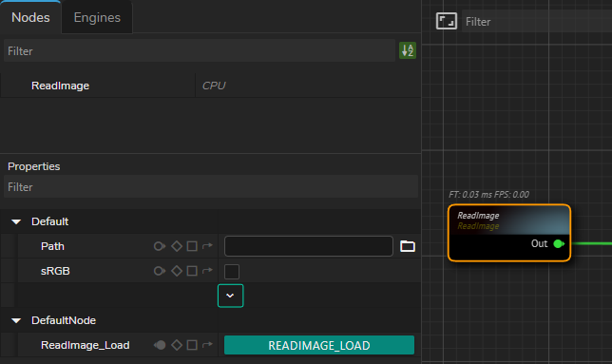Click the READIMAGE_LOAD button
612x364 pixels.
coord(319,345)
